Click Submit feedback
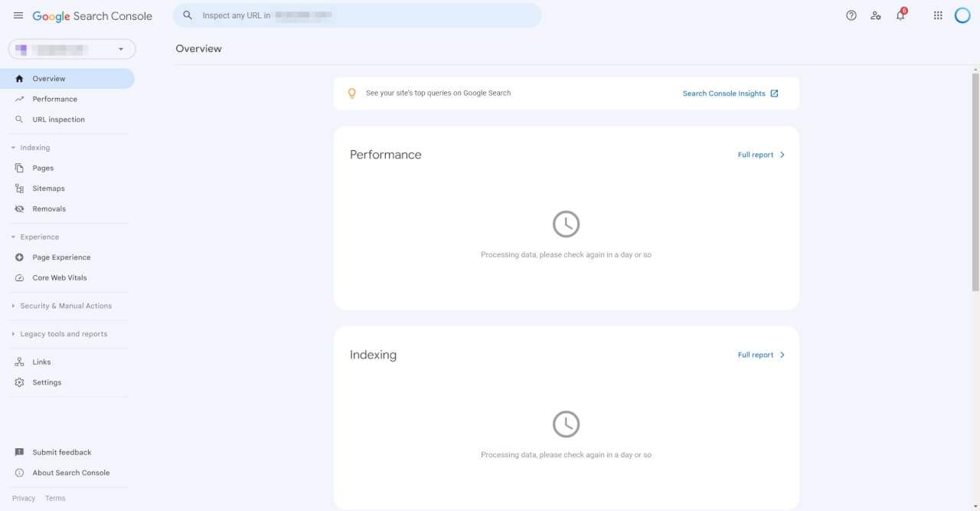This screenshot has width=980, height=511. 62,453
